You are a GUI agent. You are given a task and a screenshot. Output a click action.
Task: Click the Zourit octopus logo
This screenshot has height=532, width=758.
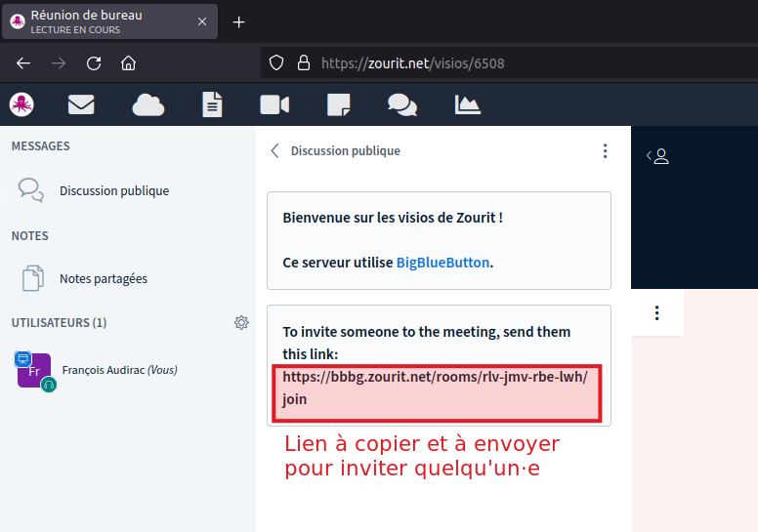point(21,104)
